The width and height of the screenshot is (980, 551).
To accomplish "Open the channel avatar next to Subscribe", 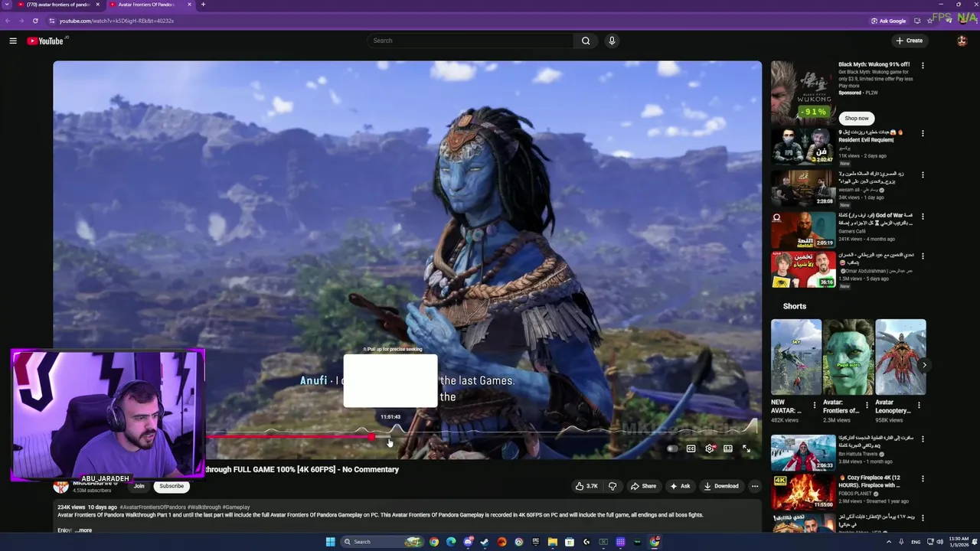I will (60, 486).
